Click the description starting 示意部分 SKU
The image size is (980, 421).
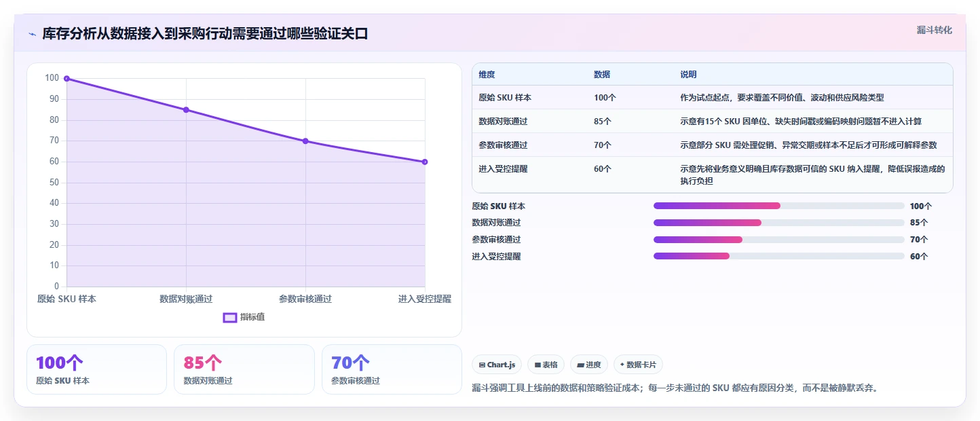[x=808, y=145]
